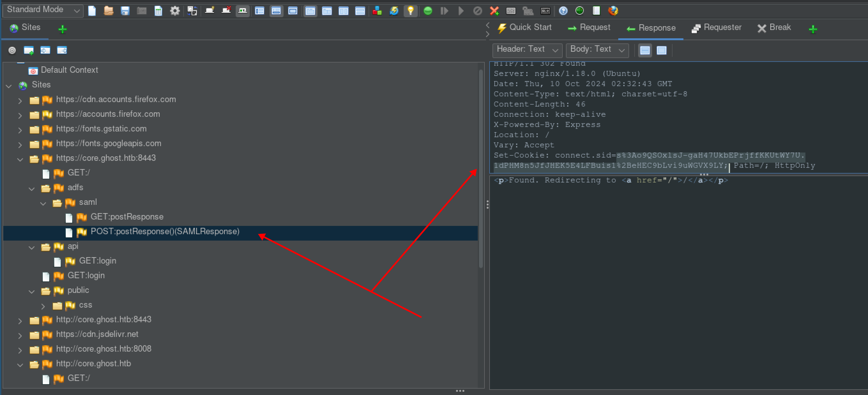
Task: Click the window swap icon beside Options gear
Action: pos(192,11)
